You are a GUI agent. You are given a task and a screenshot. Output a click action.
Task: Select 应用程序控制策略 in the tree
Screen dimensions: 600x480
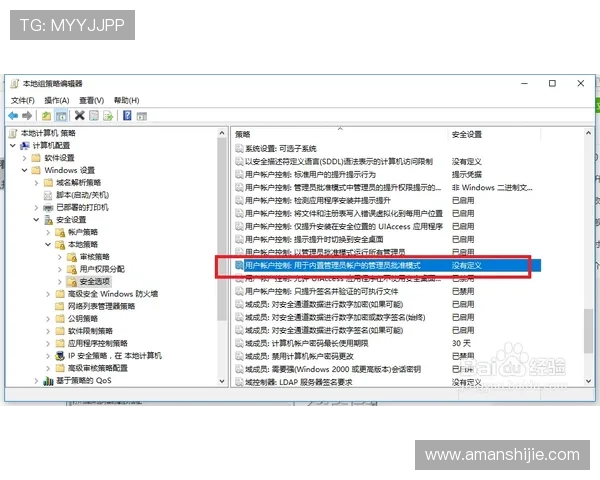98,343
